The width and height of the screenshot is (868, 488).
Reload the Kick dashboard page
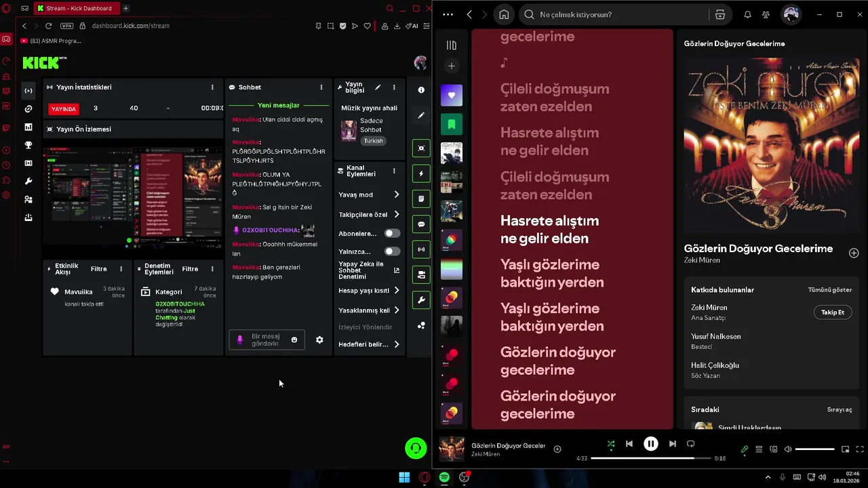pyautogui.click(x=48, y=26)
